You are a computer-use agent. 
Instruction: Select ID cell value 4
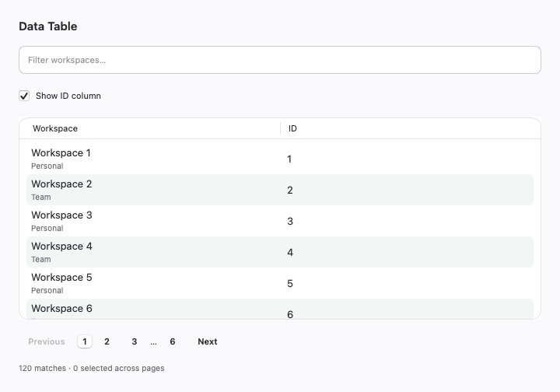pos(290,253)
